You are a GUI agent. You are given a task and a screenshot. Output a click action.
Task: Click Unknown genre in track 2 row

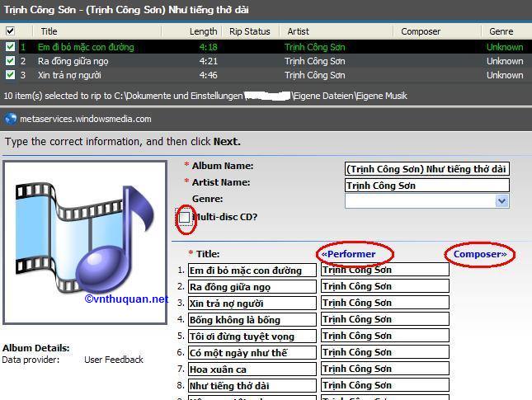click(x=505, y=61)
